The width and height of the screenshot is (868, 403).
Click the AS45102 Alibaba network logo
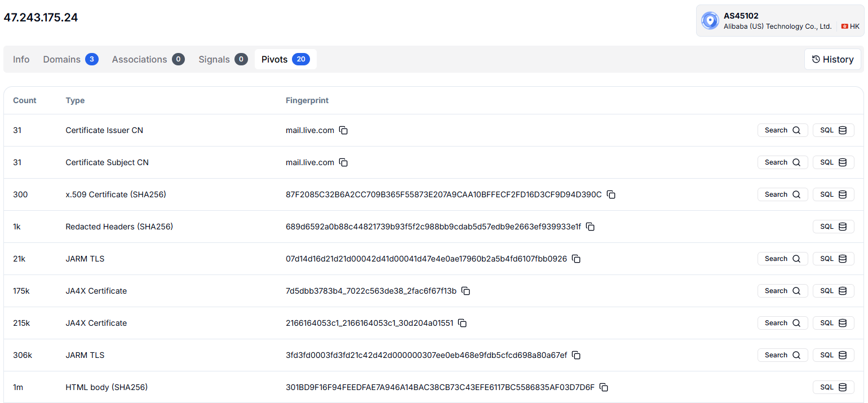(x=710, y=20)
